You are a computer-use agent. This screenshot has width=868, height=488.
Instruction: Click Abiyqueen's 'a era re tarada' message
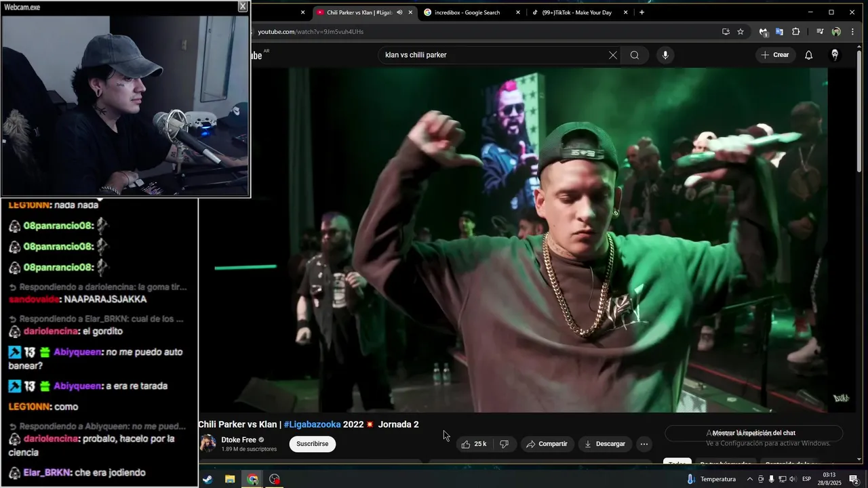pyautogui.click(x=136, y=386)
